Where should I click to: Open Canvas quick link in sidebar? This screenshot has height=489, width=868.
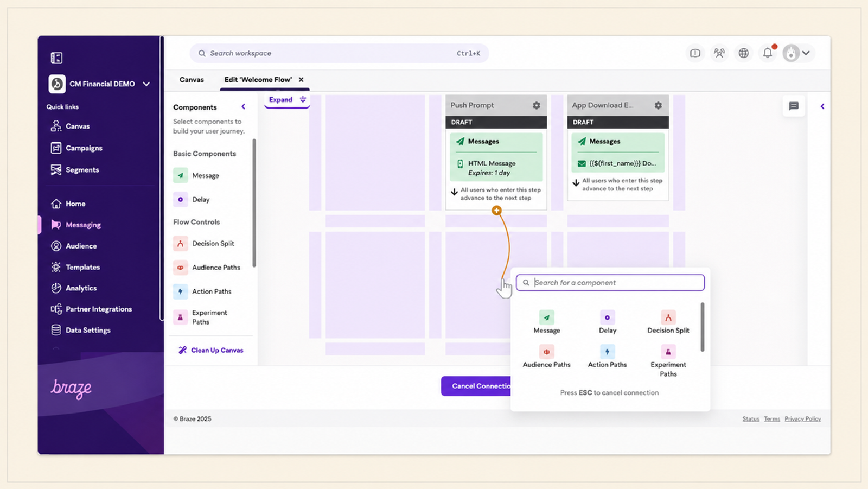71,126
